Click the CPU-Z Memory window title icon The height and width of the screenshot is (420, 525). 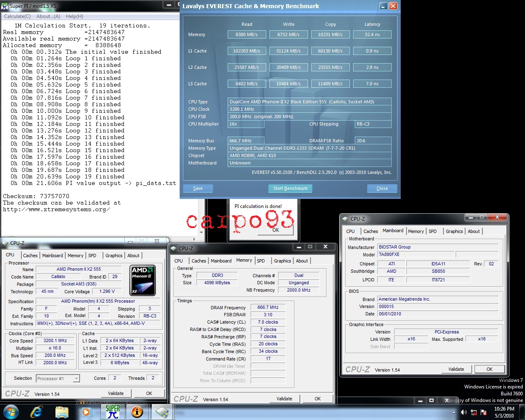[173, 249]
